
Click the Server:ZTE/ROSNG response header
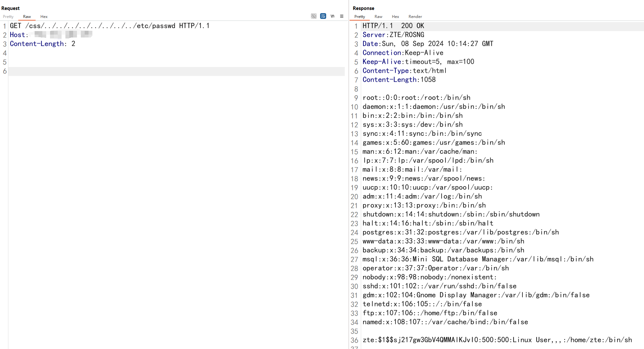(x=393, y=35)
